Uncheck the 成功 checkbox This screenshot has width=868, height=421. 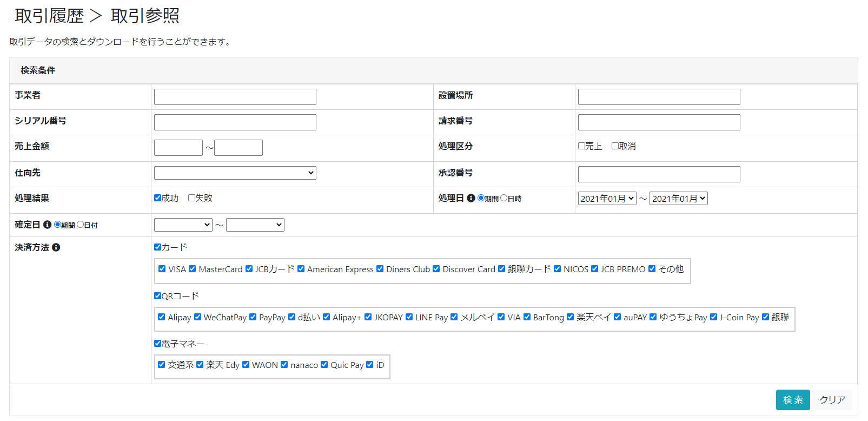pos(157,198)
